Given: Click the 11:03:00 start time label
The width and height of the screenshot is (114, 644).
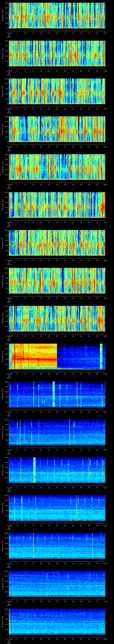Looking at the screenshot, I should [9, 109].
